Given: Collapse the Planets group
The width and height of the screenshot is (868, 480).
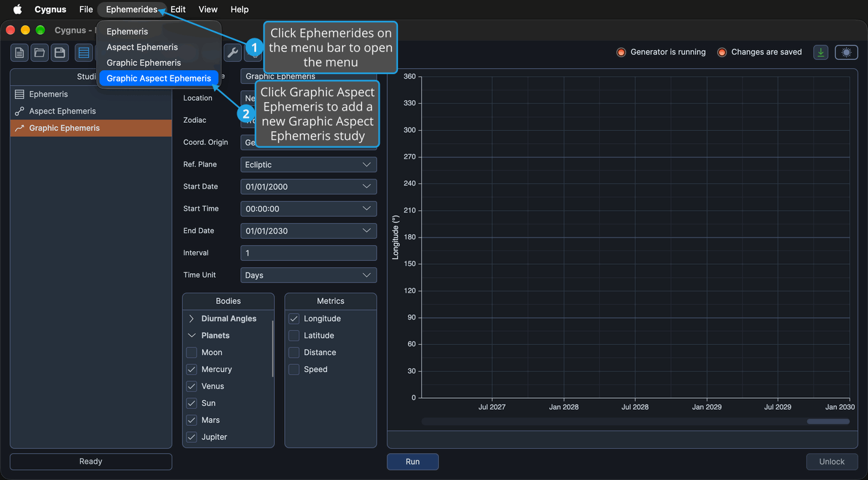Looking at the screenshot, I should pos(192,336).
